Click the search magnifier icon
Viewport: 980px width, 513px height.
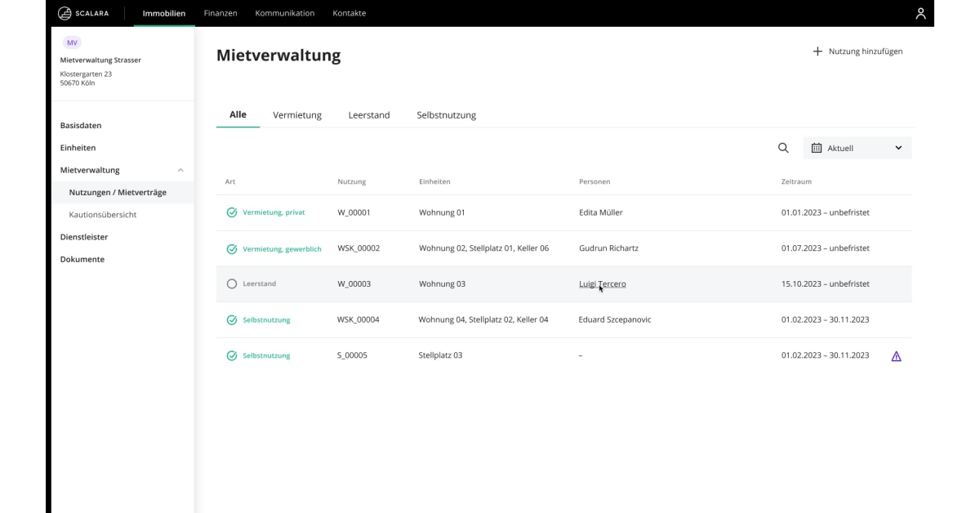pos(783,148)
